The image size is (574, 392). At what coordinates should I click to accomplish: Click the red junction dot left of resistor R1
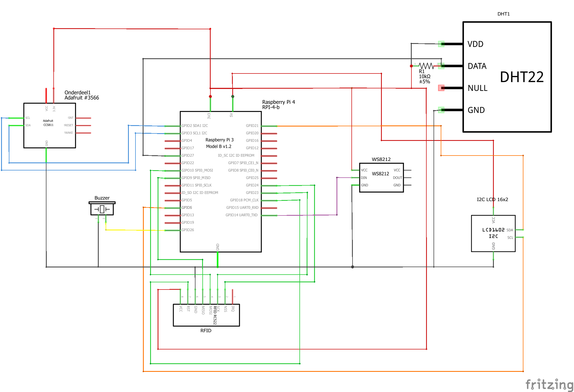coord(411,66)
